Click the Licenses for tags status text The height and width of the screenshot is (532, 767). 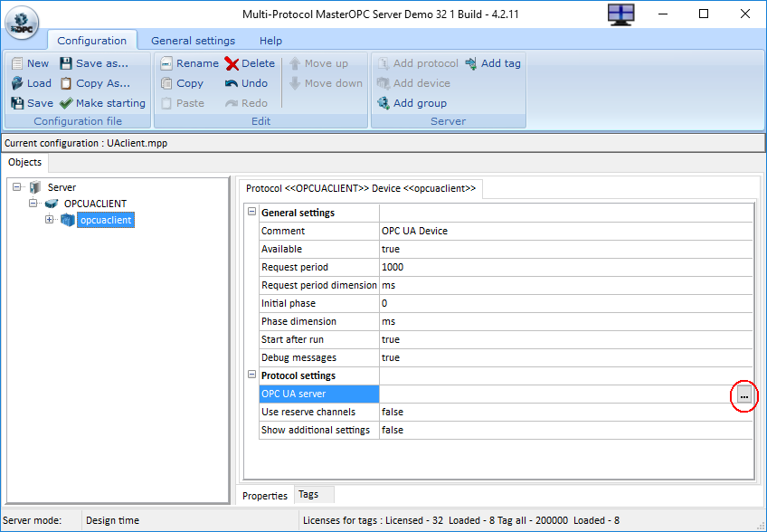[x=460, y=520]
